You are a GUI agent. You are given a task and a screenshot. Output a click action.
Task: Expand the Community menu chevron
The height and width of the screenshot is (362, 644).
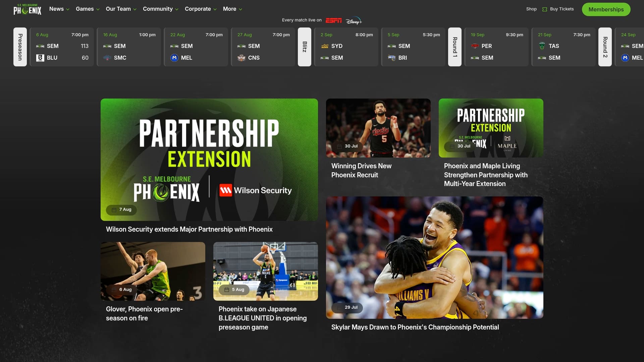click(x=177, y=9)
